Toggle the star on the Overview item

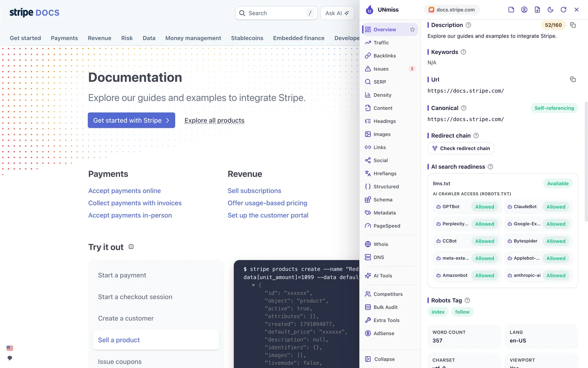click(x=412, y=29)
